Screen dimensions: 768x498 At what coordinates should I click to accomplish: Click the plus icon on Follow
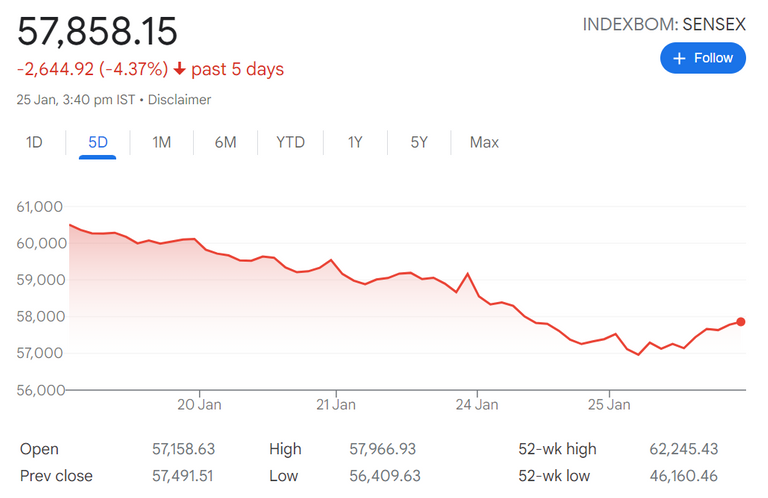pos(680,58)
